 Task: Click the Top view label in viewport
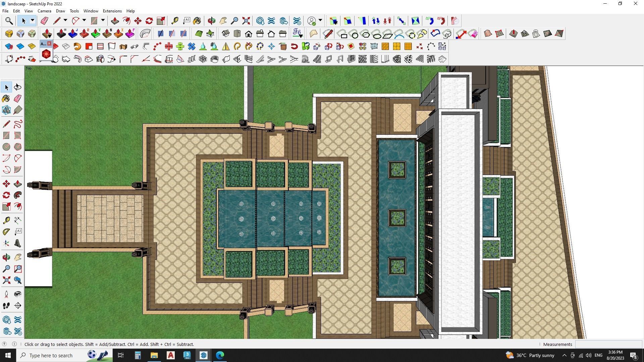[29, 68]
